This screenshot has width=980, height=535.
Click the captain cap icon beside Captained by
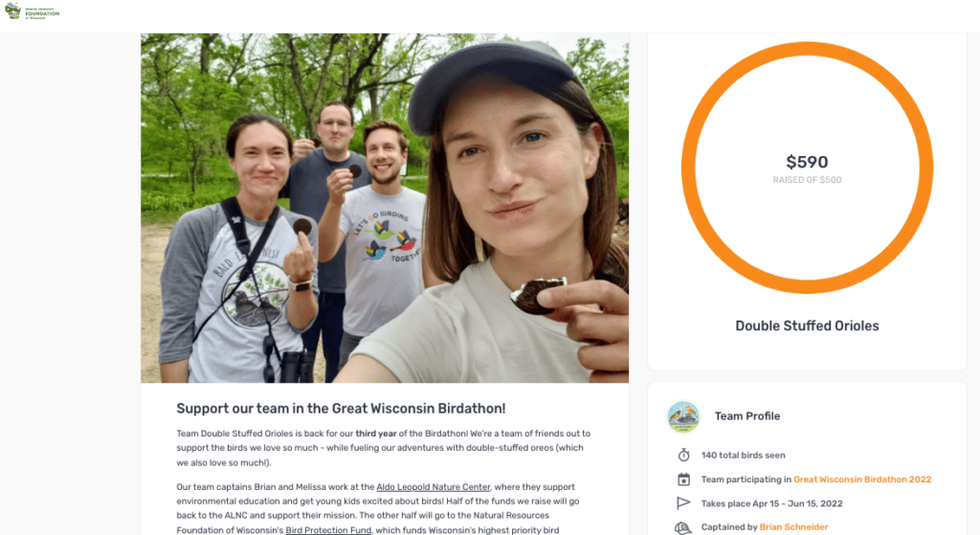point(683,527)
